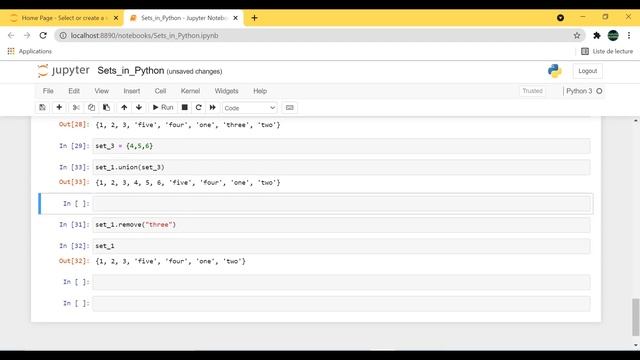Click the site info icon in address bar
The width and height of the screenshot is (640, 360).
(x=63, y=36)
